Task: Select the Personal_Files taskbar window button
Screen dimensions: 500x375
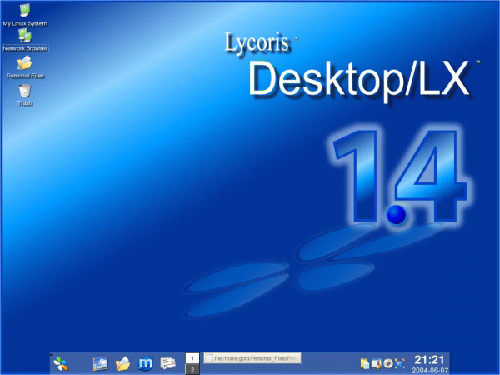Action: tap(252, 358)
